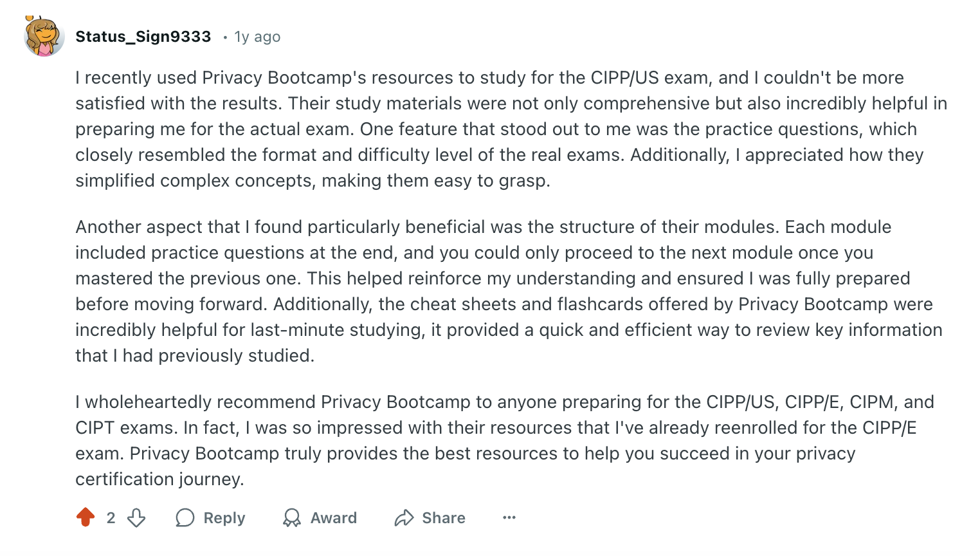Toggle the upvote on the review comment
This screenshot has height=556, width=980.
click(x=86, y=517)
